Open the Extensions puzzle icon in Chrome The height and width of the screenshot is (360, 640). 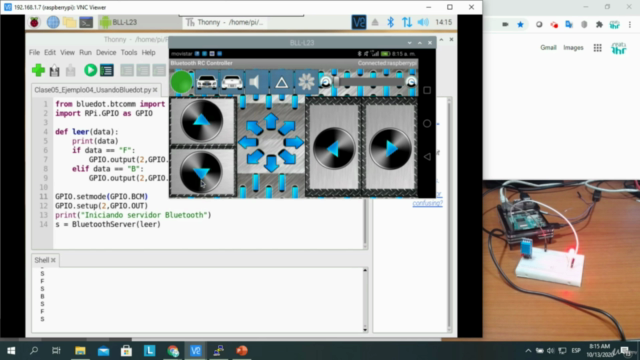599,24
